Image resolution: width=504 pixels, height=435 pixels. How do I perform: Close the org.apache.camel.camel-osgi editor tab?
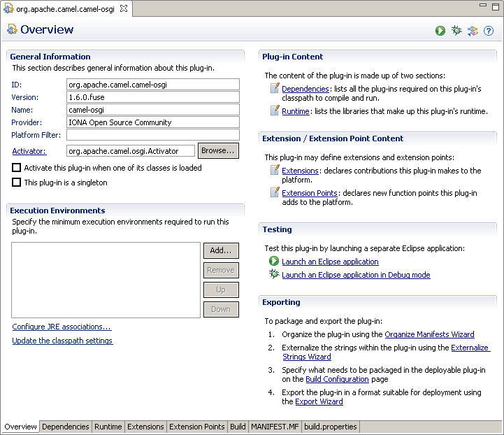click(x=124, y=9)
